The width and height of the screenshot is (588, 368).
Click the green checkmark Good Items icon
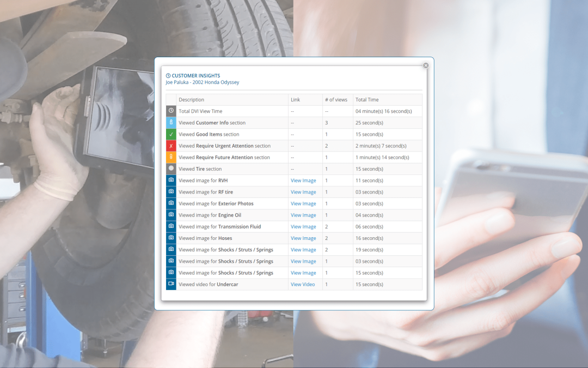pyautogui.click(x=170, y=134)
